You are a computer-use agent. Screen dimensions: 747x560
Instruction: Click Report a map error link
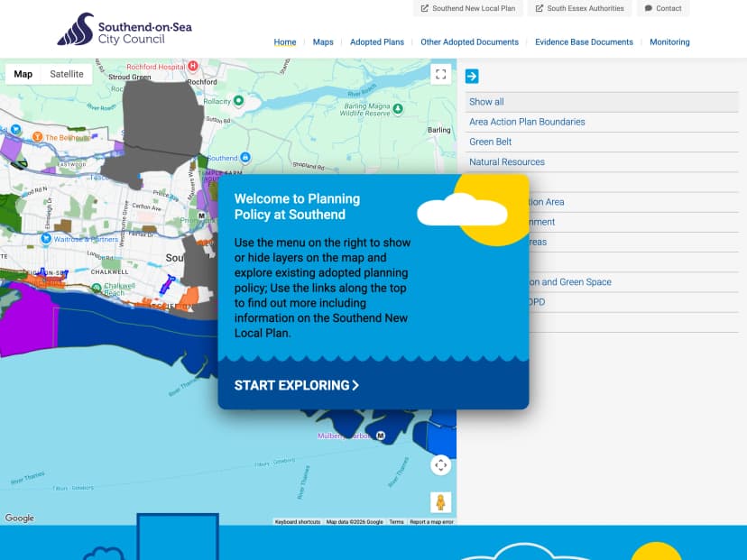431,522
